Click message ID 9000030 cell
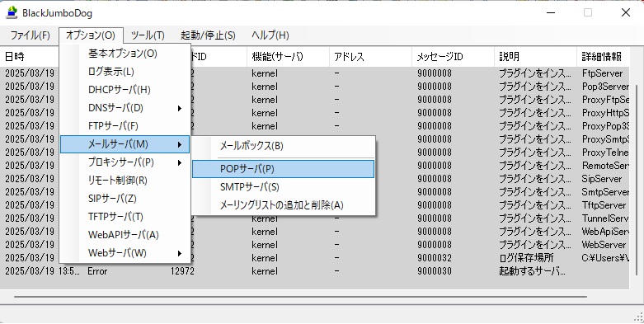 (435, 271)
